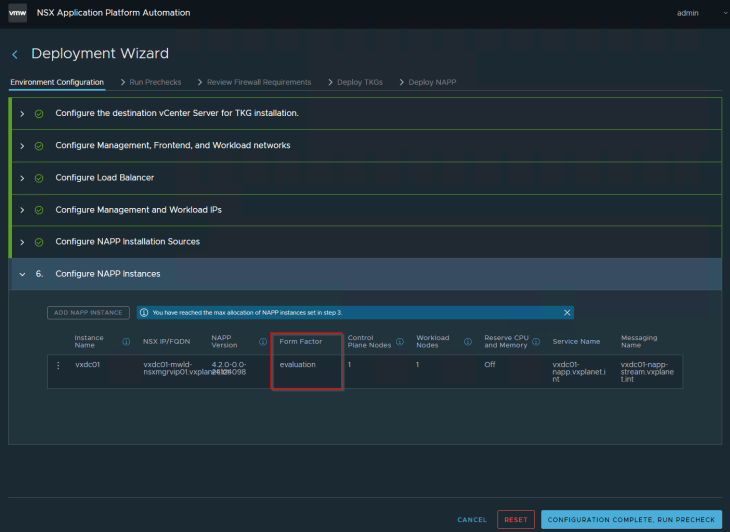Open the Review Firewall Requirements step
Viewport: 730px width, 532px height.
(258, 82)
